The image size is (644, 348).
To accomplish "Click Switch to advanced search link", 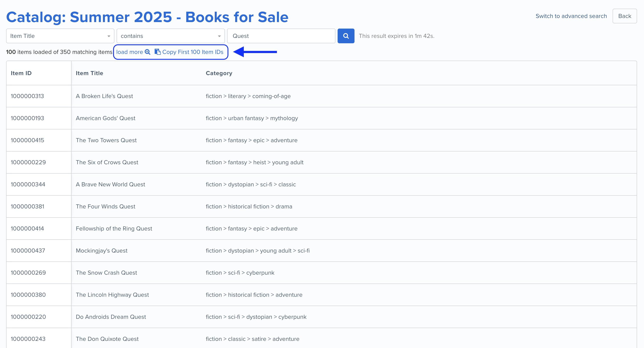I will click(571, 16).
